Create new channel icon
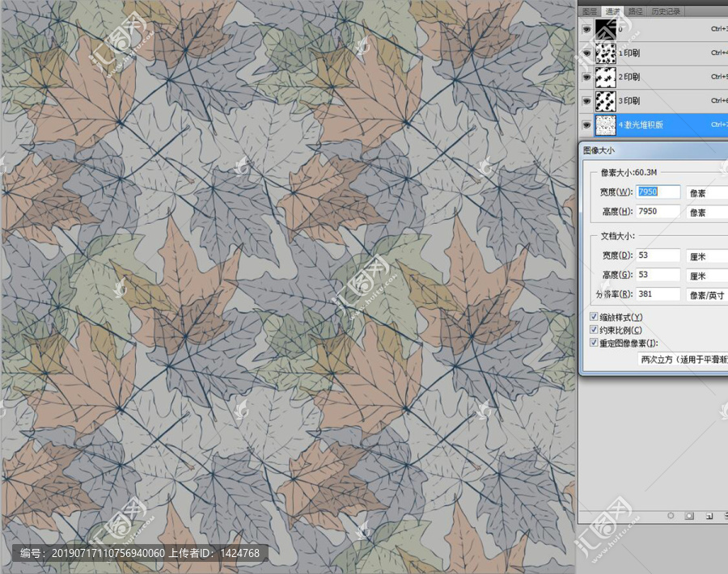The height and width of the screenshot is (574, 728). click(x=709, y=516)
